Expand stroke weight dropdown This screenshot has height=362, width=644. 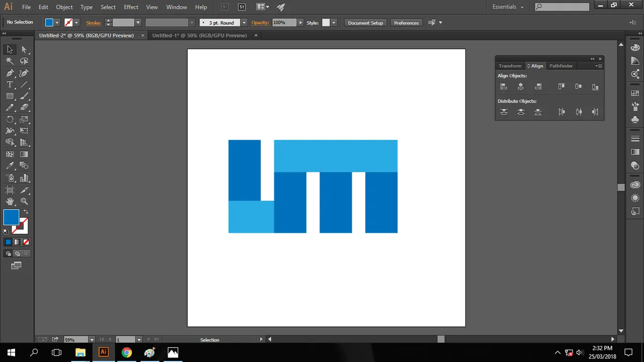(138, 23)
